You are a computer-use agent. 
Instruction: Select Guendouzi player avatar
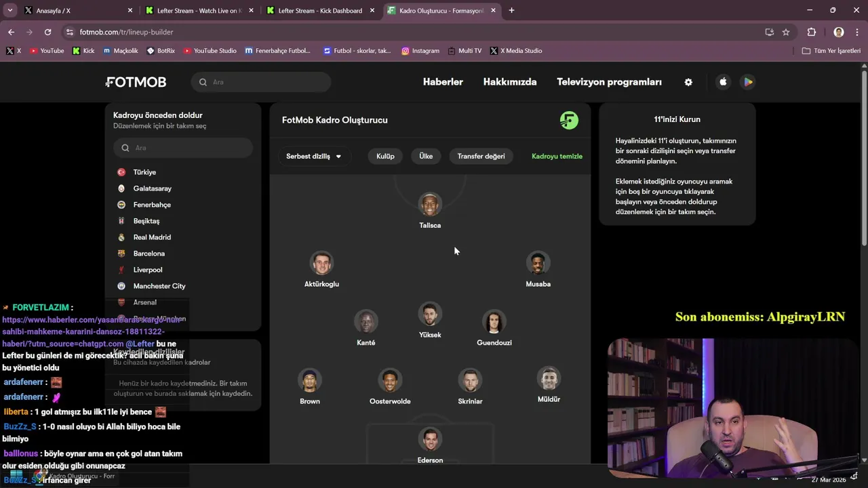[x=494, y=321]
